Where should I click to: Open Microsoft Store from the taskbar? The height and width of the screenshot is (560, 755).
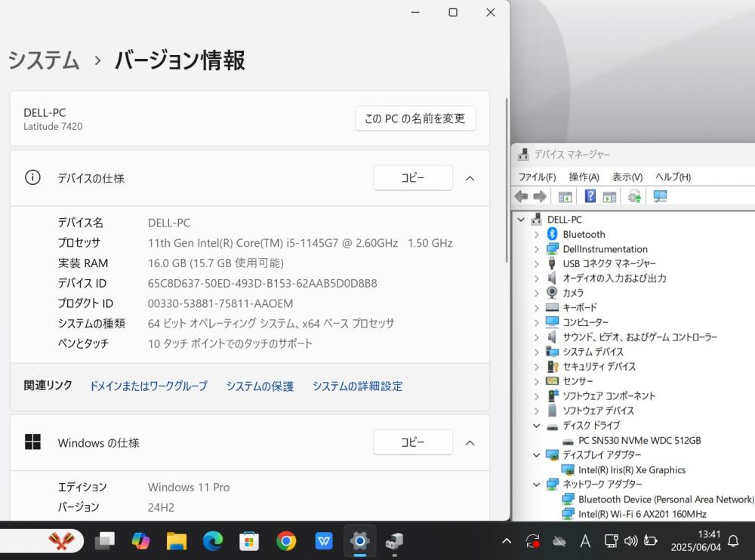click(x=249, y=541)
